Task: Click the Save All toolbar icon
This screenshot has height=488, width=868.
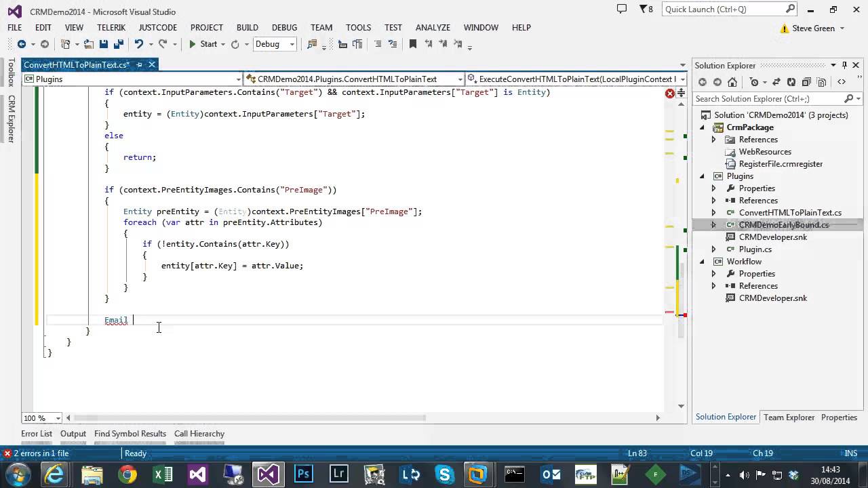Action: click(x=119, y=44)
